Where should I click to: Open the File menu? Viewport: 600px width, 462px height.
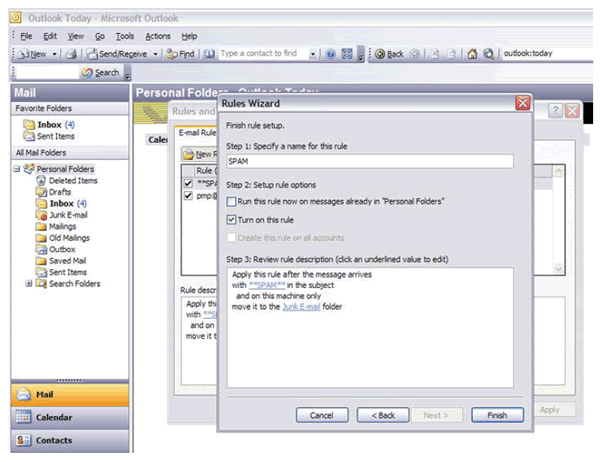click(26, 36)
